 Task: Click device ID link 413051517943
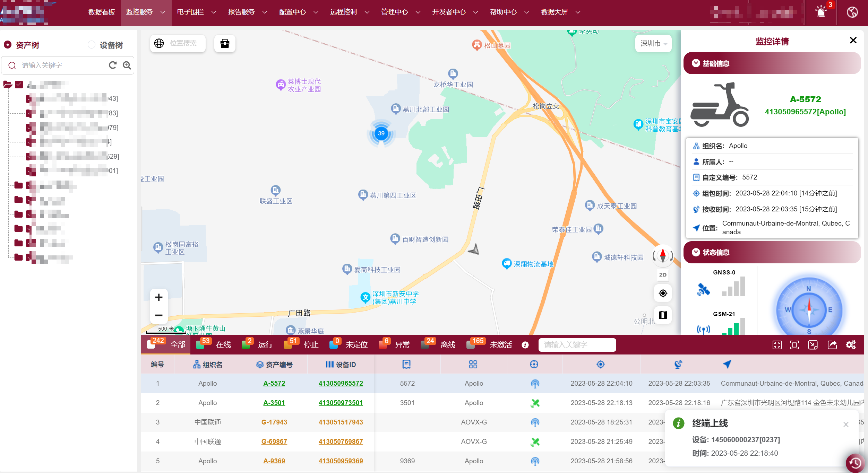click(341, 422)
